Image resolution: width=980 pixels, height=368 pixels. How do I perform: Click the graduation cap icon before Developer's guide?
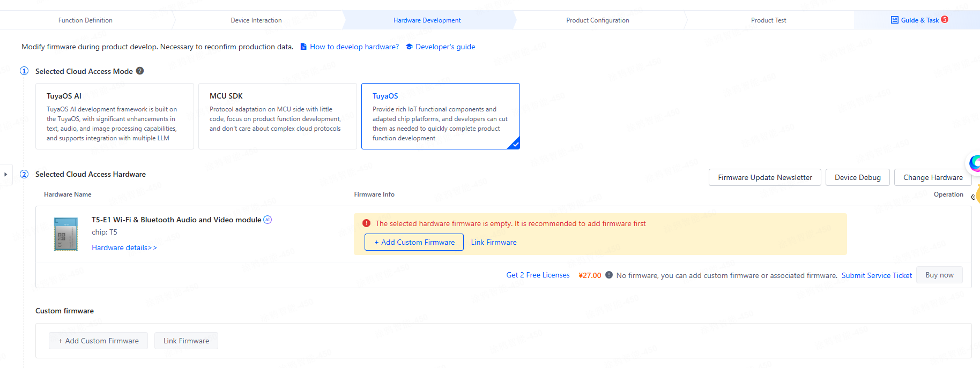coord(409,47)
